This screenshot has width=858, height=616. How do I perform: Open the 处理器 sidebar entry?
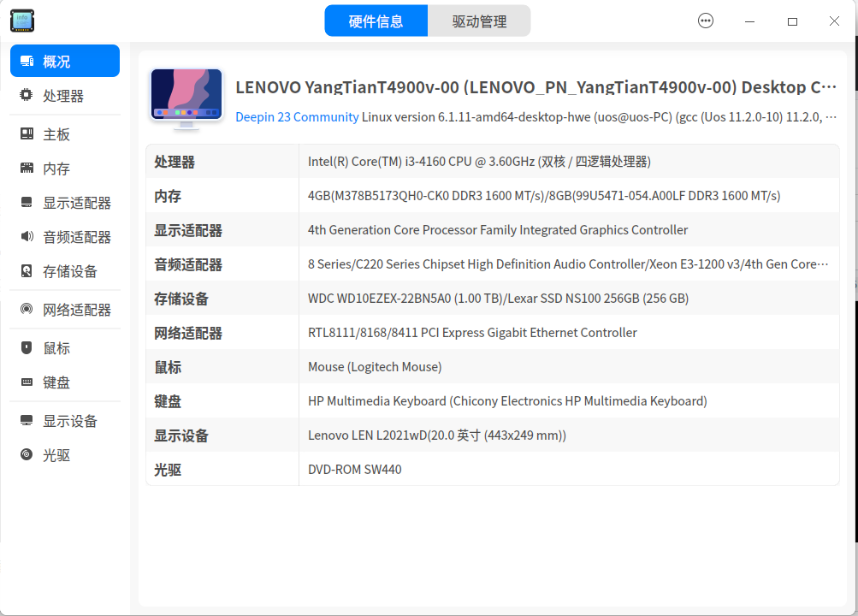pyautogui.click(x=65, y=96)
